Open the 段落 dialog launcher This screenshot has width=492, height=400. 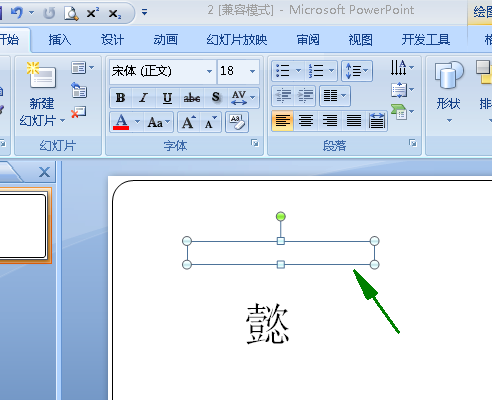click(x=413, y=143)
